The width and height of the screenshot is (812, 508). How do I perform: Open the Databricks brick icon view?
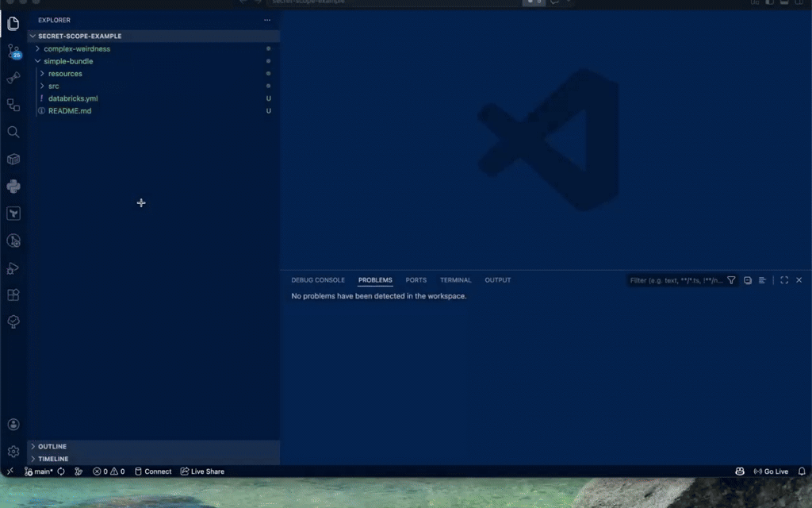click(13, 159)
